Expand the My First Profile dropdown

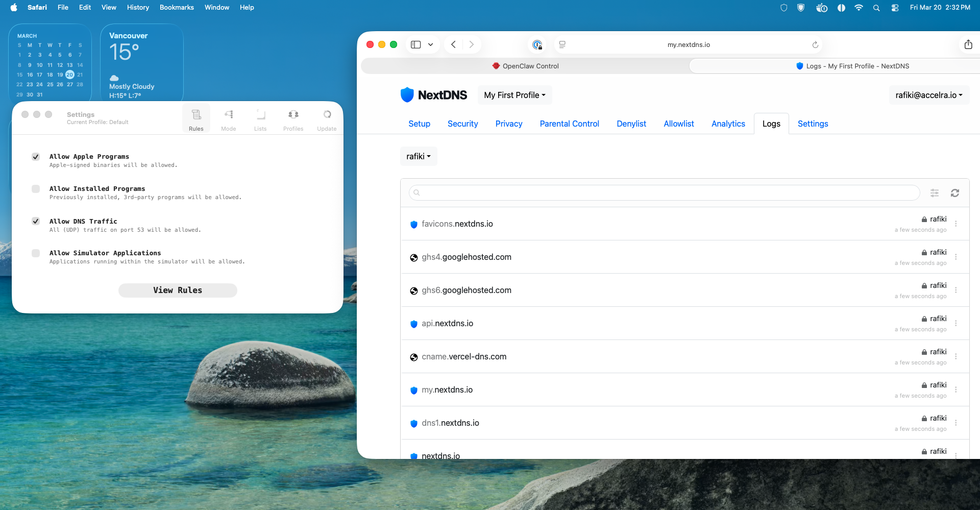tap(514, 95)
